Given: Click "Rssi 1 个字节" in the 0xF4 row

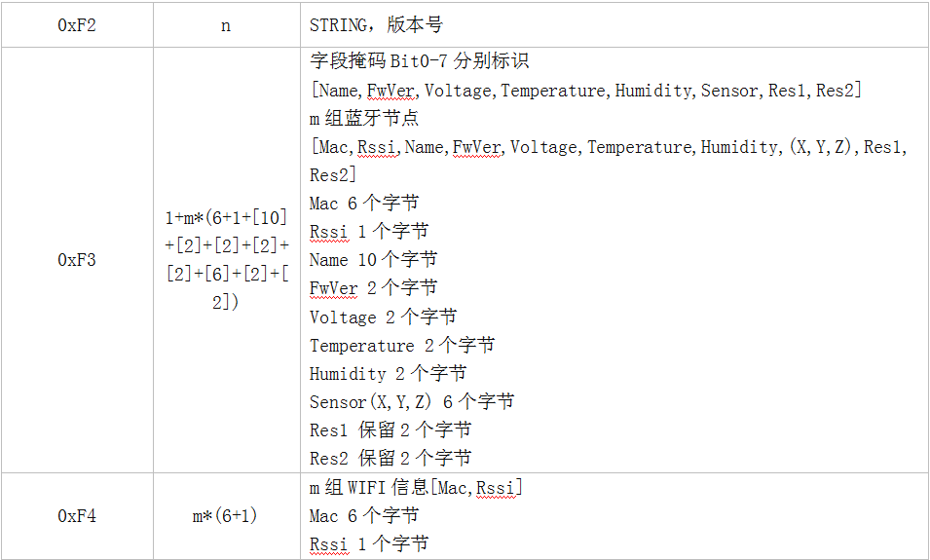Looking at the screenshot, I should (x=368, y=544).
